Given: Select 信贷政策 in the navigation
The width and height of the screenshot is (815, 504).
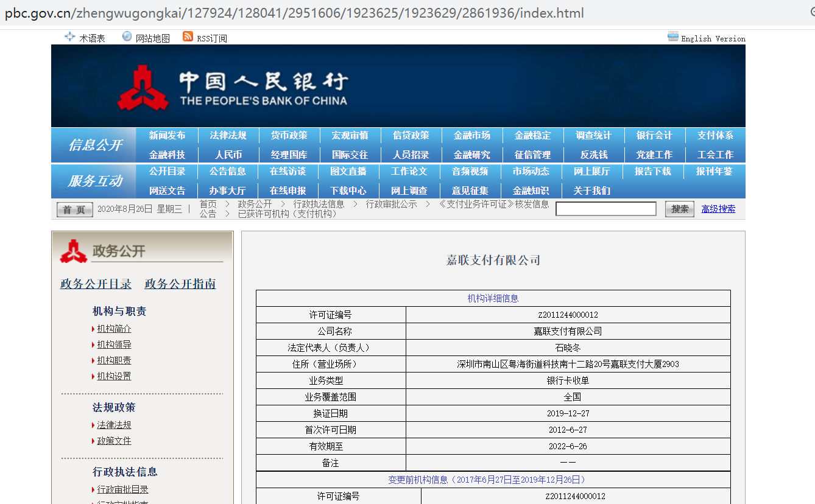Looking at the screenshot, I should (411, 135).
